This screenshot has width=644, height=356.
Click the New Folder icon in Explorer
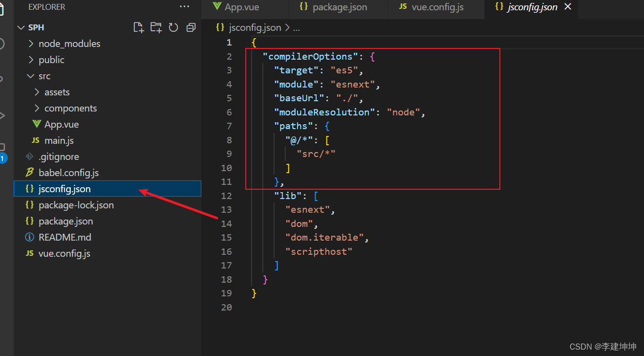tap(156, 27)
